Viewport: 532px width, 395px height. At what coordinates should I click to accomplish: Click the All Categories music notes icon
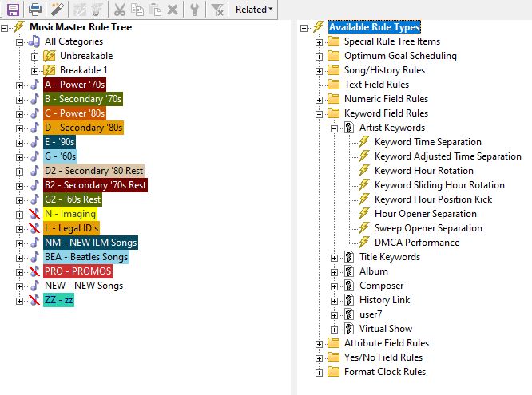(34, 41)
